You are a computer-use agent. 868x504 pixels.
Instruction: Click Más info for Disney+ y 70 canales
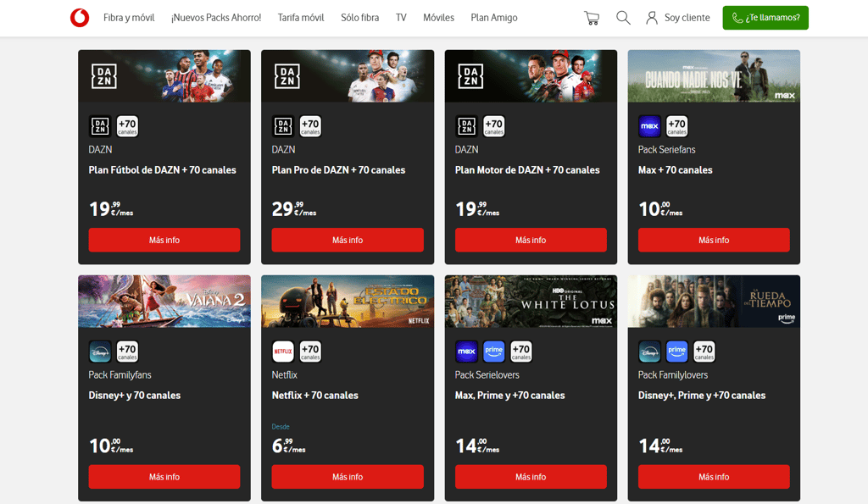point(164,477)
